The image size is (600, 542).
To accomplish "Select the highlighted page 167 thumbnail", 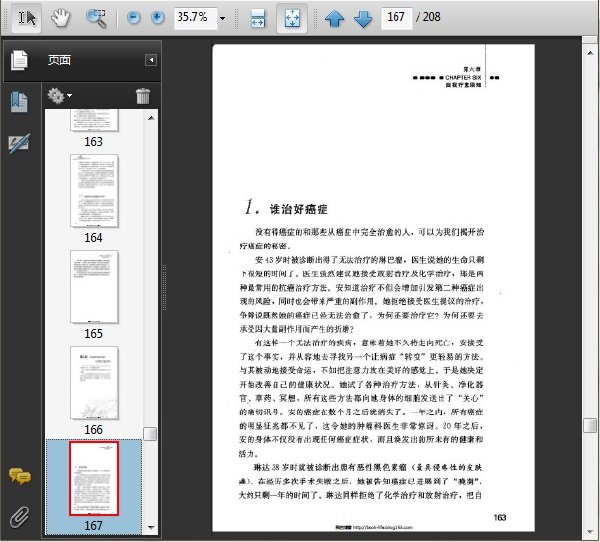I will 94,479.
